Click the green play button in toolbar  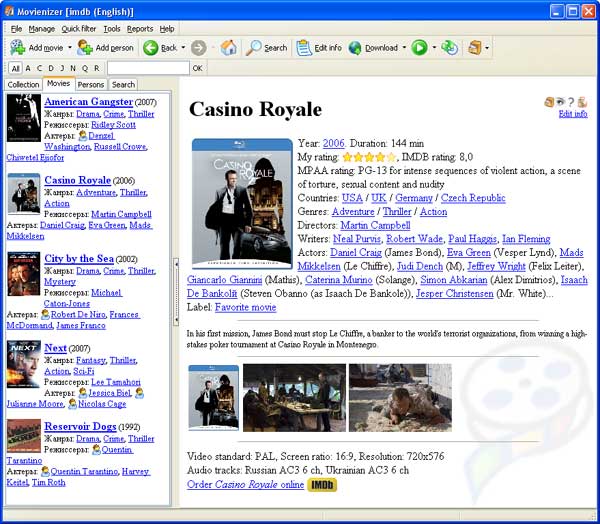tap(419, 48)
